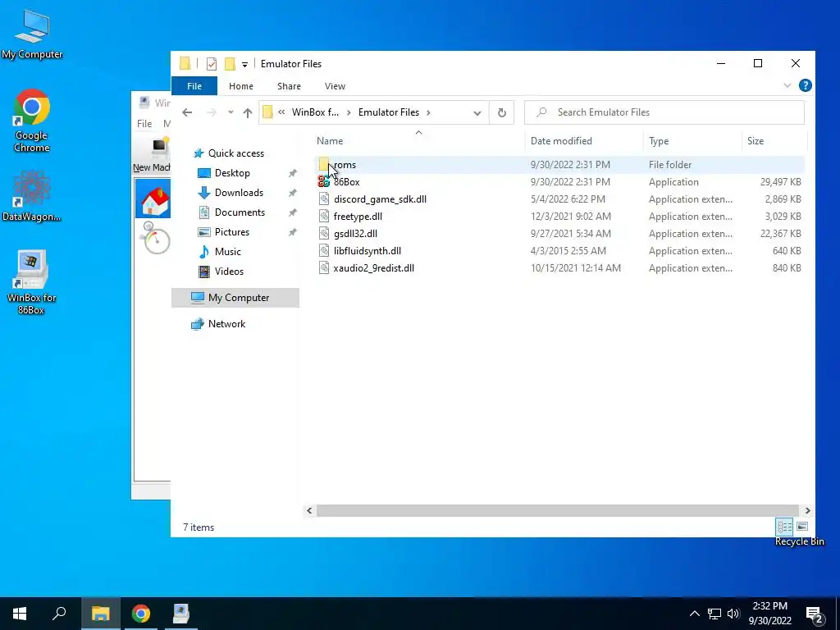Open the DataWagon desktop shortcut
The image size is (840, 630).
click(32, 195)
